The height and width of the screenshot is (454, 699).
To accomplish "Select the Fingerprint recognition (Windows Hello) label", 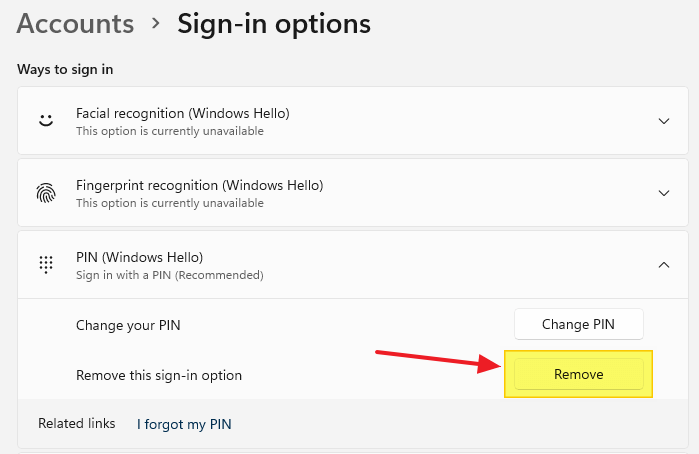I will (199, 185).
